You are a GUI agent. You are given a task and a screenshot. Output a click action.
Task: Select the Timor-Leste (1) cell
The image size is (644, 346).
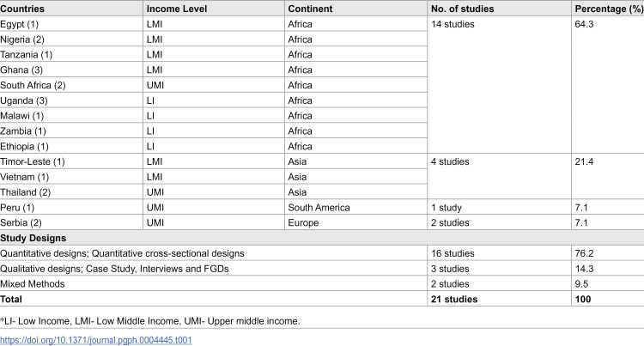click(33, 161)
